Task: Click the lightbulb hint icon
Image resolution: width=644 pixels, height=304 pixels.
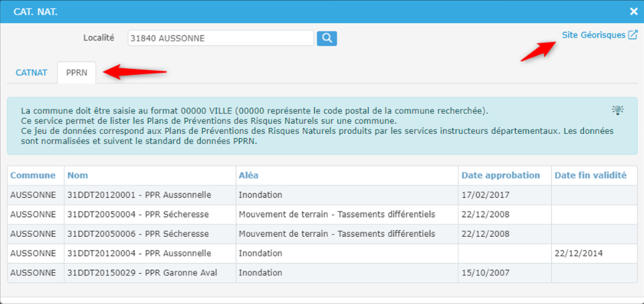Action: pos(618,110)
